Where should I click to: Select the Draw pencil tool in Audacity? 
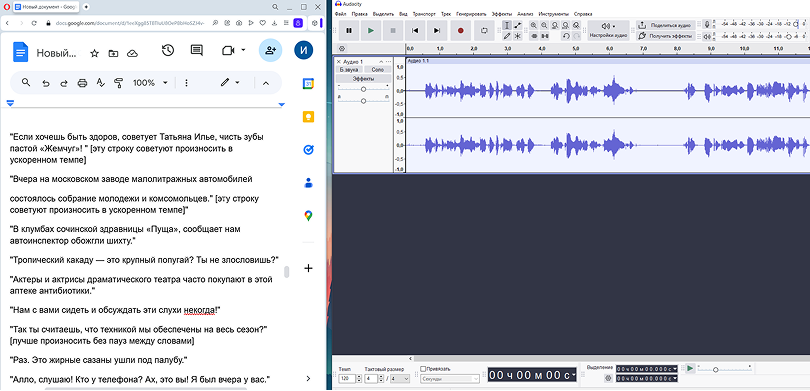[507, 36]
